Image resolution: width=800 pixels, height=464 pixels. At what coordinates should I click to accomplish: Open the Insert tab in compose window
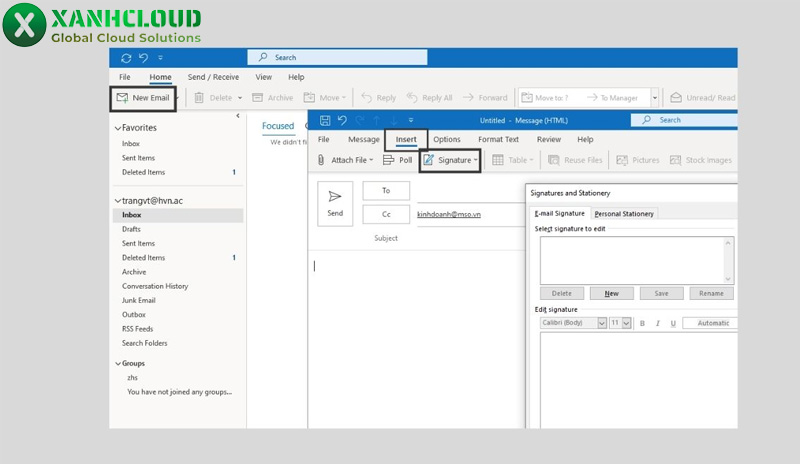pyautogui.click(x=406, y=139)
